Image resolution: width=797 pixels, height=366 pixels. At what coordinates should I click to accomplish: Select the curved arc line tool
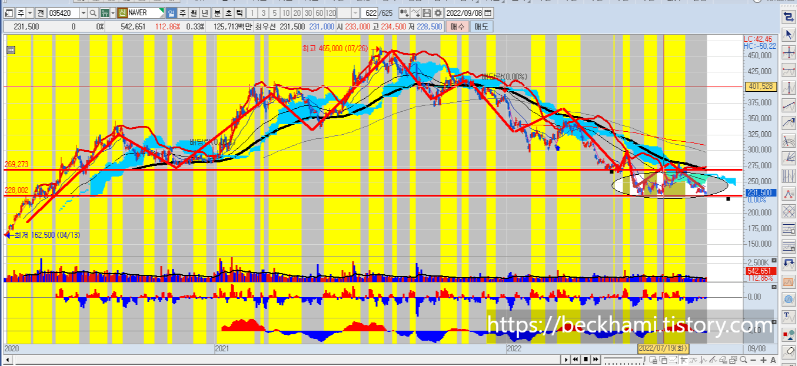pyautogui.click(x=788, y=122)
